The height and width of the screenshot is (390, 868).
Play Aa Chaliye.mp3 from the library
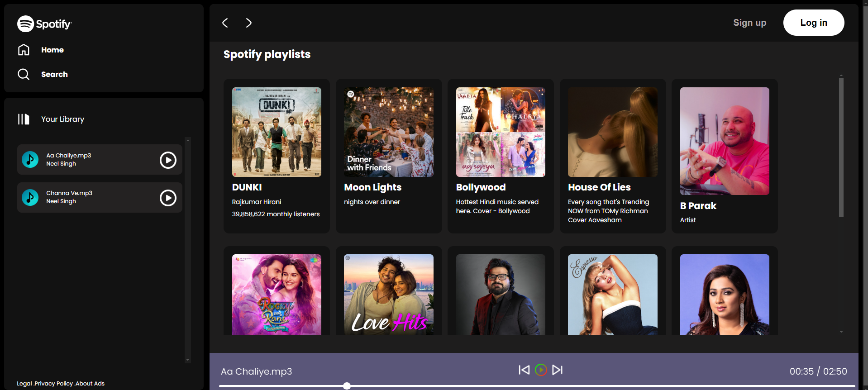[168, 160]
